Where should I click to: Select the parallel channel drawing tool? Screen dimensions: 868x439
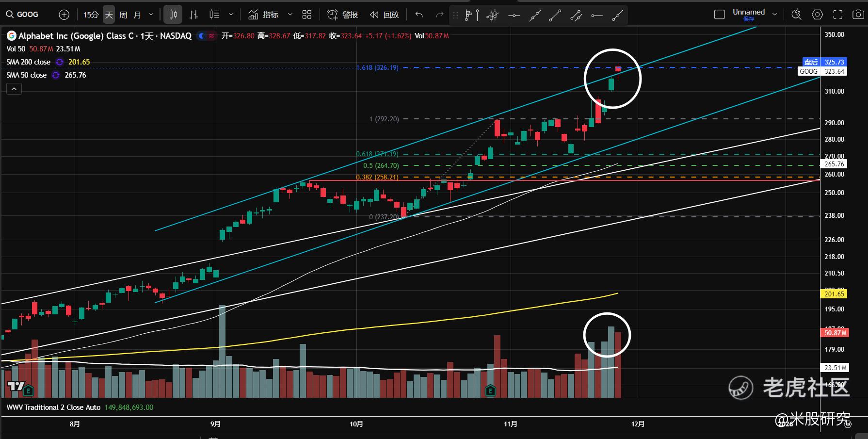coord(576,16)
